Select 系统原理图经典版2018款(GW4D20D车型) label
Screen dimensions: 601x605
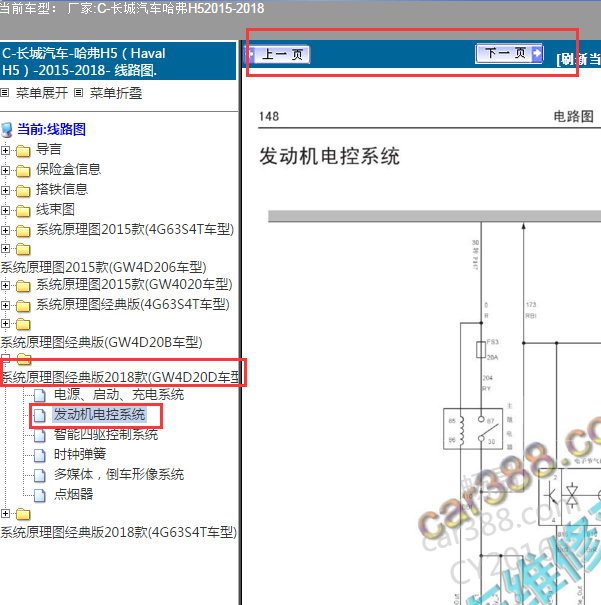(x=121, y=377)
